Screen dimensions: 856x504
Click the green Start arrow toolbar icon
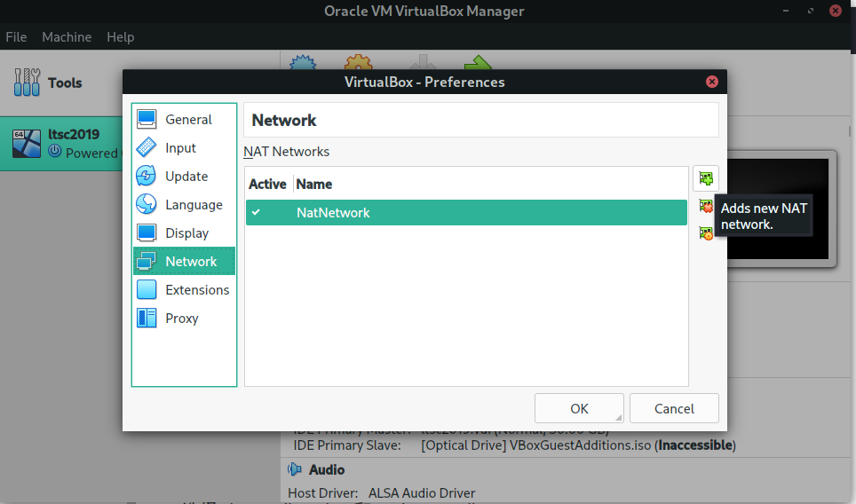[x=478, y=62]
